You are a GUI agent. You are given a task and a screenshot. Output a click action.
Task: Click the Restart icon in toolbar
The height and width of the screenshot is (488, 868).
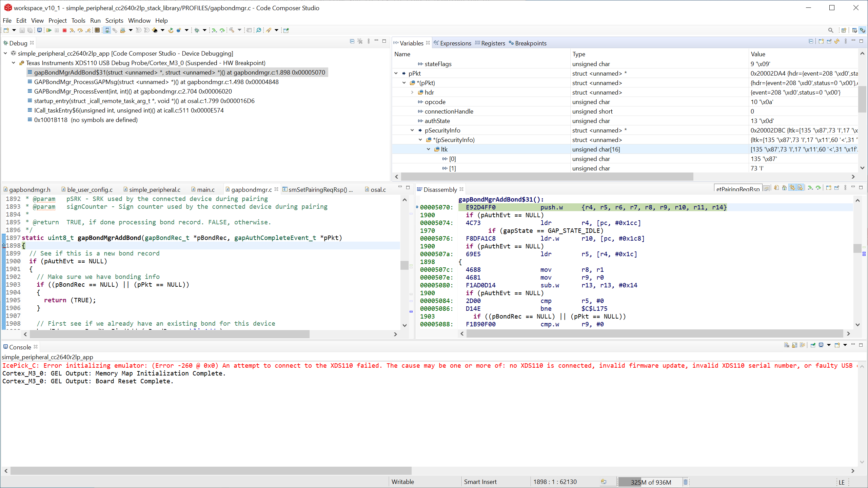tap(171, 30)
